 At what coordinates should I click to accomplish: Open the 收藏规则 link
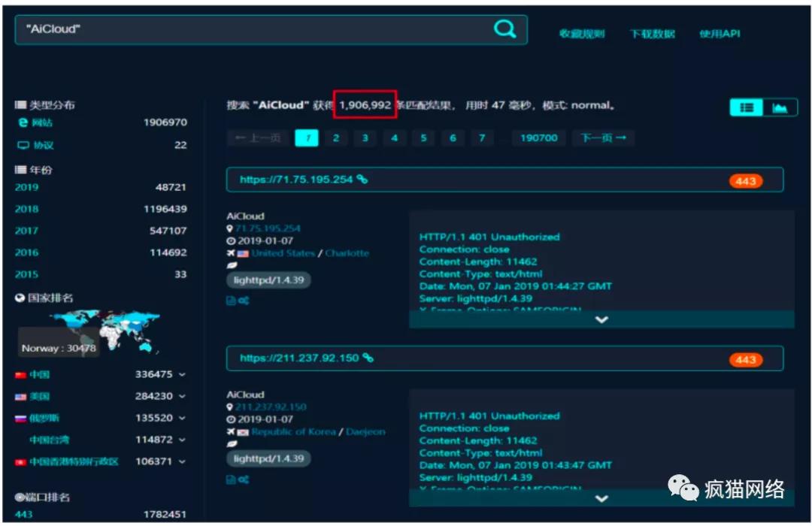[581, 34]
